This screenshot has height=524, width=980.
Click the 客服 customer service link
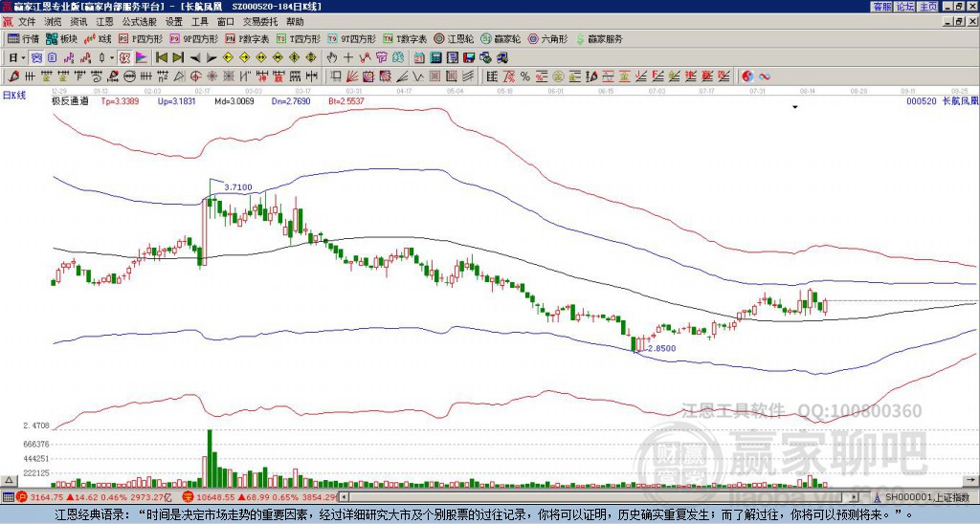click(x=881, y=7)
